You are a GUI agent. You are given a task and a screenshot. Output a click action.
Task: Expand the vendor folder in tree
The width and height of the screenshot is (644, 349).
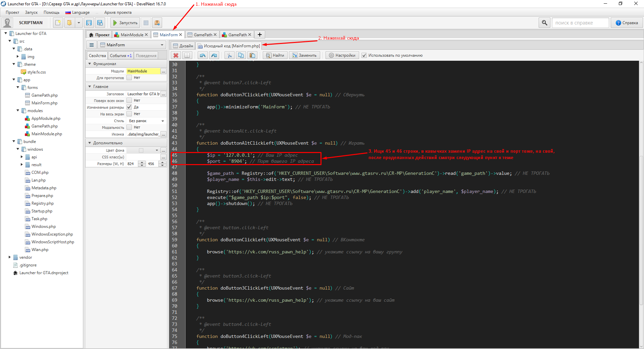(10, 257)
